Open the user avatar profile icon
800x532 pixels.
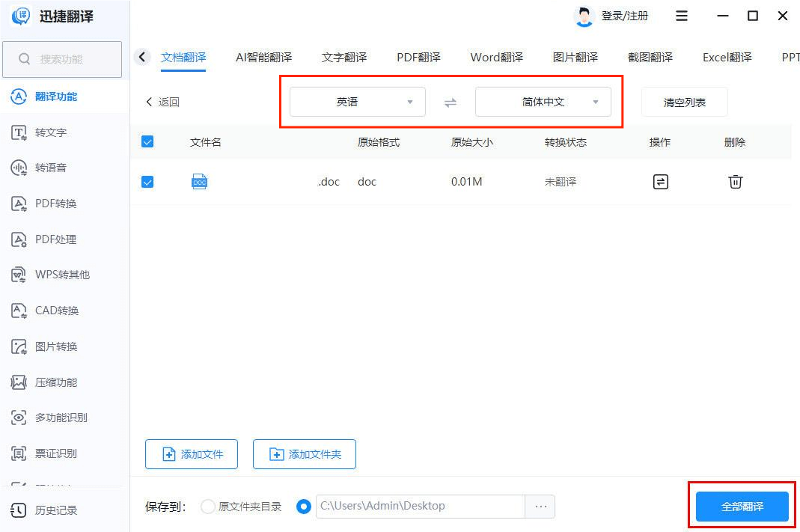(x=584, y=16)
